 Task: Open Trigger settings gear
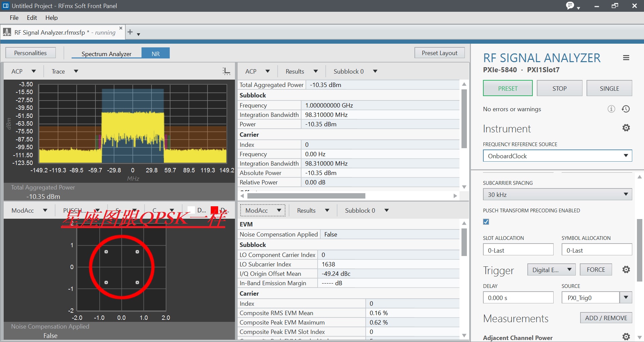tap(626, 269)
